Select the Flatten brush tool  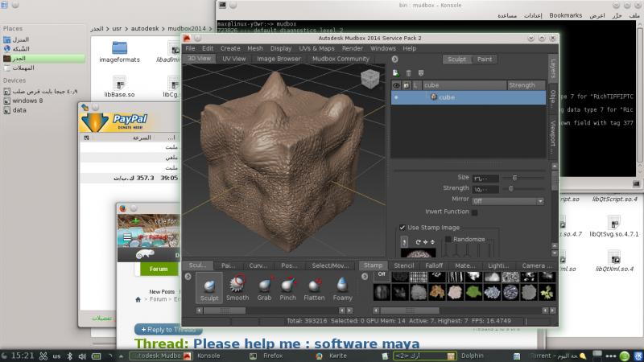coord(314,288)
